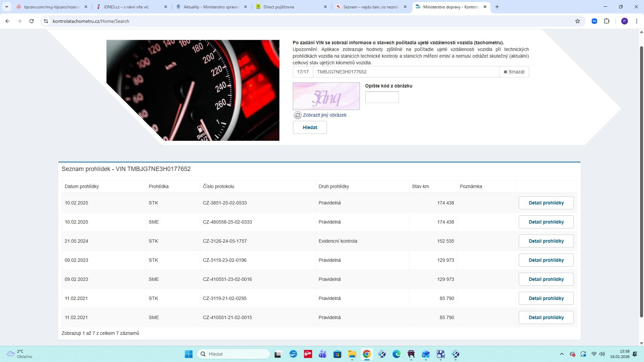Open the browser extensions puzzle icon
This screenshot has height=362, width=644.
pyautogui.click(x=606, y=21)
